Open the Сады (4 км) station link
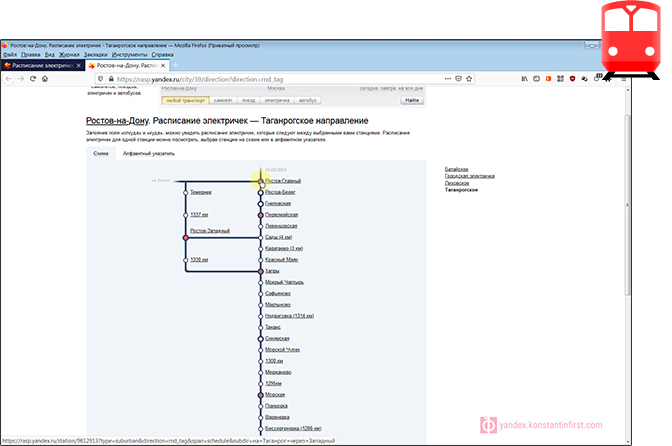 [279, 237]
